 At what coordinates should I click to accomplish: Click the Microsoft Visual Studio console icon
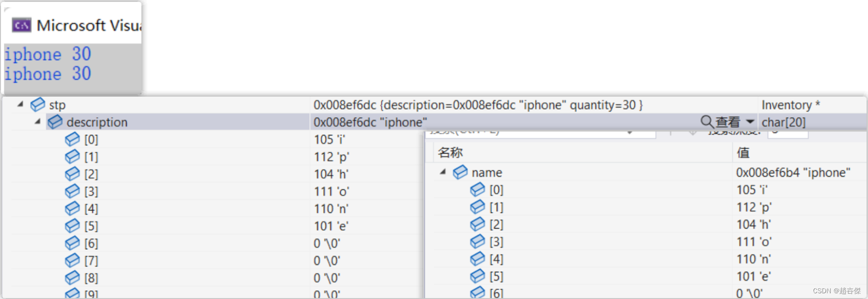[x=22, y=25]
